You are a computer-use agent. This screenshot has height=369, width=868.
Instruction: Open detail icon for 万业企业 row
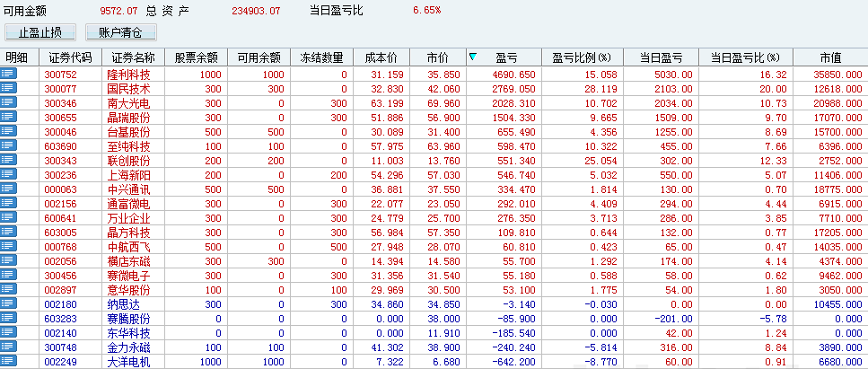click(9, 217)
